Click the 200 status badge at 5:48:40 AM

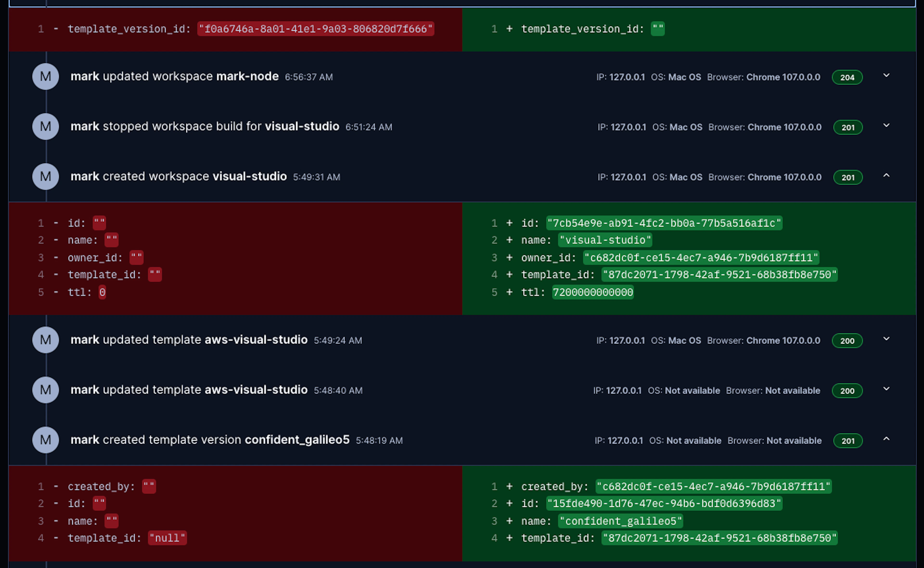click(x=847, y=391)
